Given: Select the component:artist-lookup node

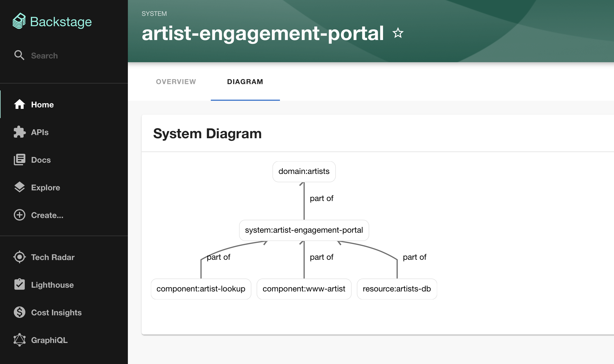Looking at the screenshot, I should [x=201, y=289].
